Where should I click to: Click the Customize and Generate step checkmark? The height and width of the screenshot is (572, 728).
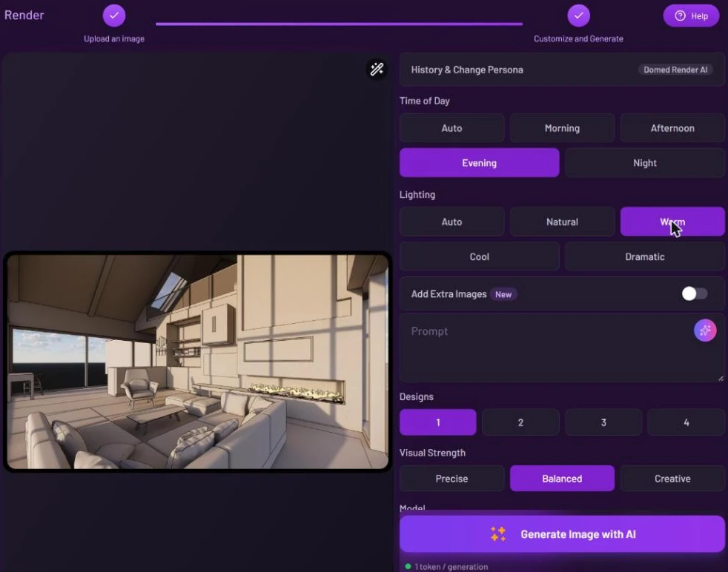point(578,16)
